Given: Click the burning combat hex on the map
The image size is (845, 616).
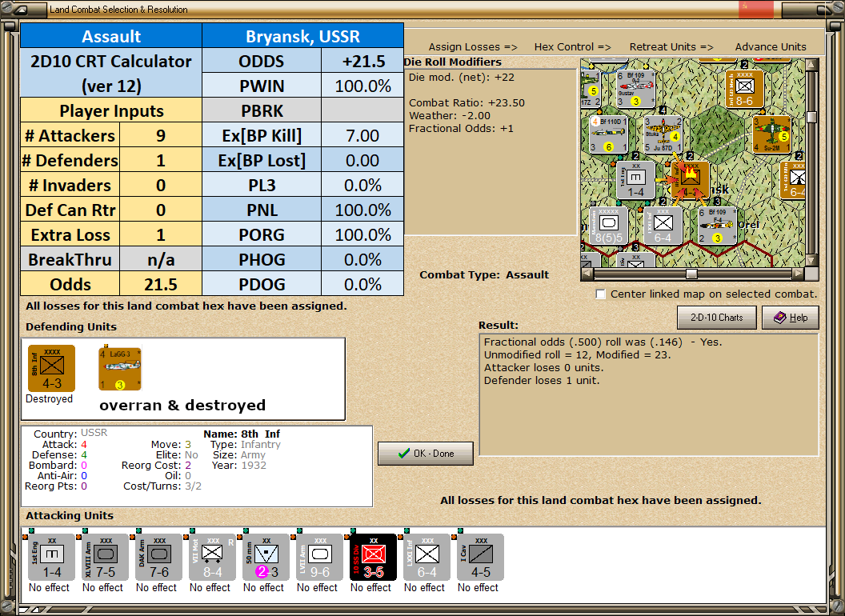Looking at the screenshot, I should [x=690, y=179].
